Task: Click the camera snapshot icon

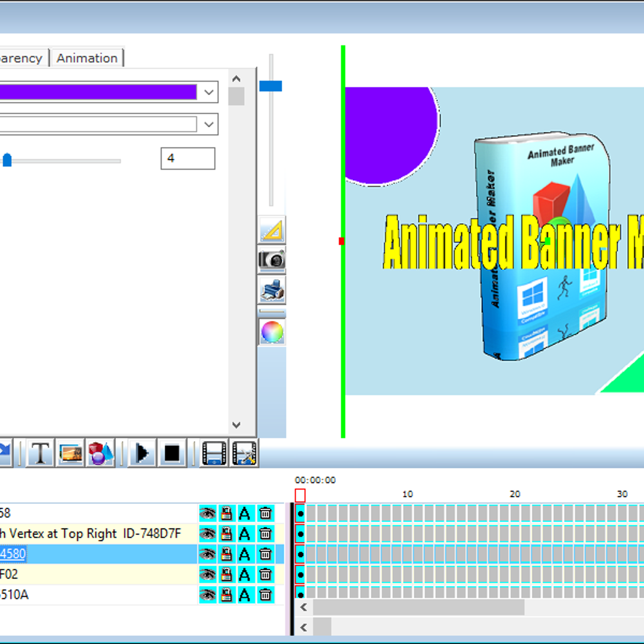Action: tap(272, 260)
